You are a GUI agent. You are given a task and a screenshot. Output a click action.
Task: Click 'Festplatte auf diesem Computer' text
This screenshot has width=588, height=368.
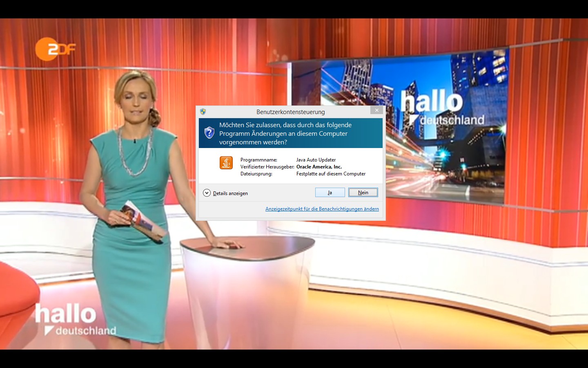point(331,174)
